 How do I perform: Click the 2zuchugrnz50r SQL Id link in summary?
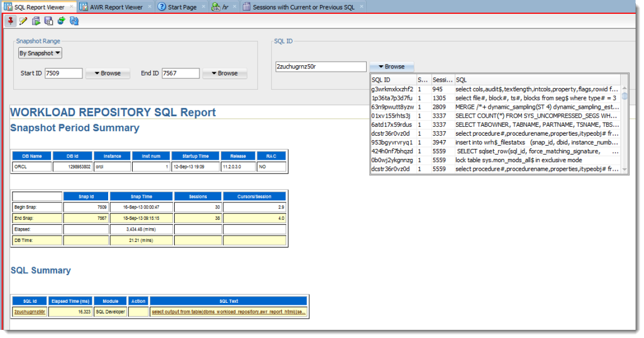click(30, 312)
